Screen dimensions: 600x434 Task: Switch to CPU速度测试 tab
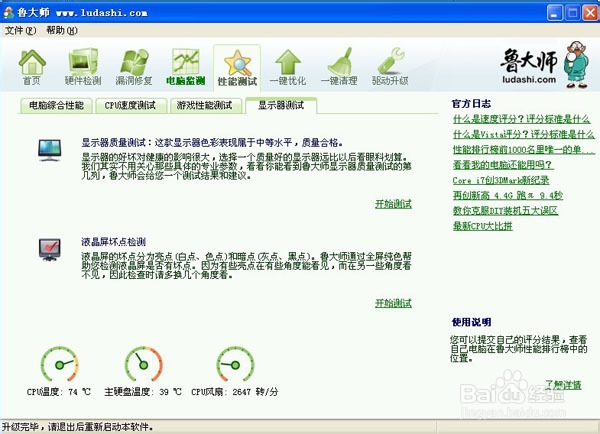[130, 106]
